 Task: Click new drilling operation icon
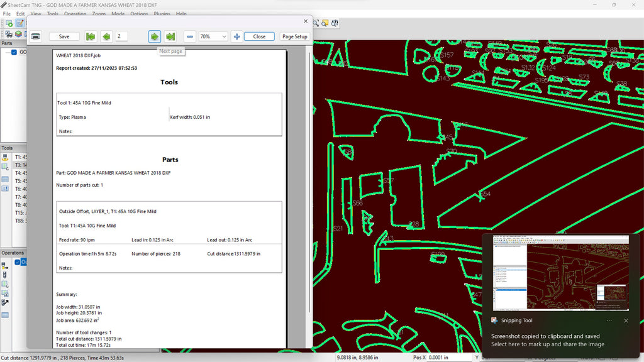pyautogui.click(x=5, y=275)
